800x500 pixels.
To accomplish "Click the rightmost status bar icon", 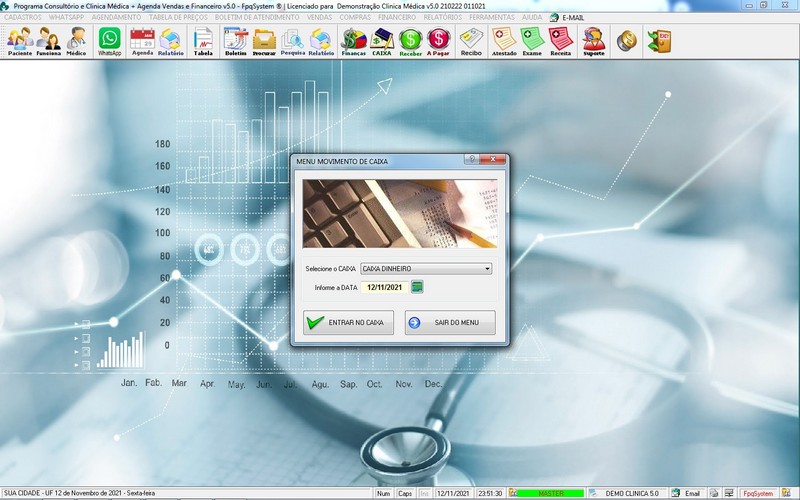I will (786, 493).
